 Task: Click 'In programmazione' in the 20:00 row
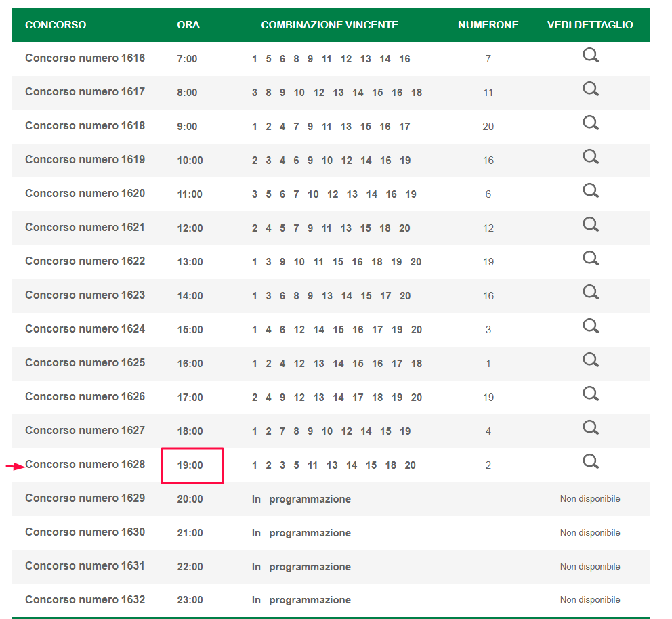pos(301,499)
